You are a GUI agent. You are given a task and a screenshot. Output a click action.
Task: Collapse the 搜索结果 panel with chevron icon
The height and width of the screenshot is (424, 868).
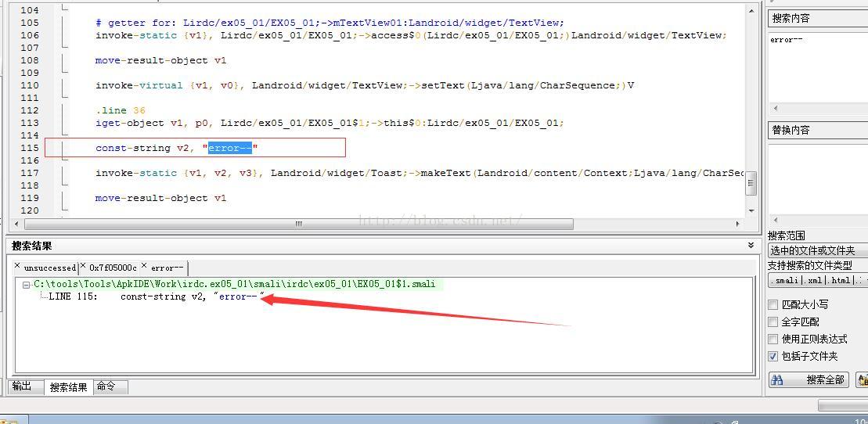(x=751, y=245)
